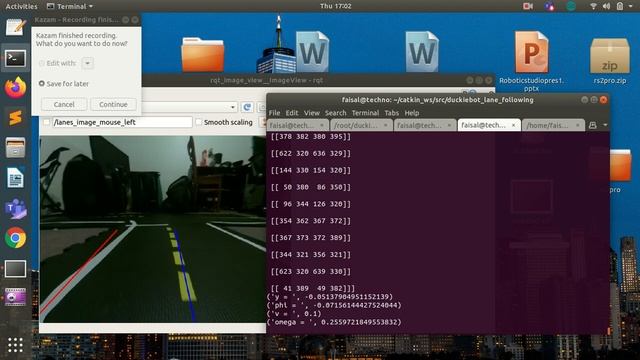640x360 pixels.
Task: Toggle Smooth scaling checkbox
Action: click(198, 122)
